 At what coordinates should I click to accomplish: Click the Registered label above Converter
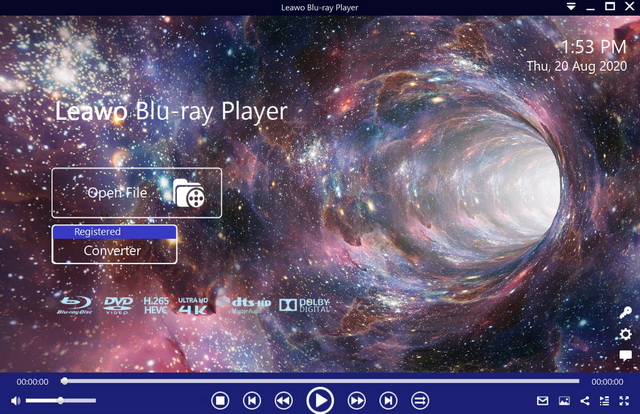point(98,232)
